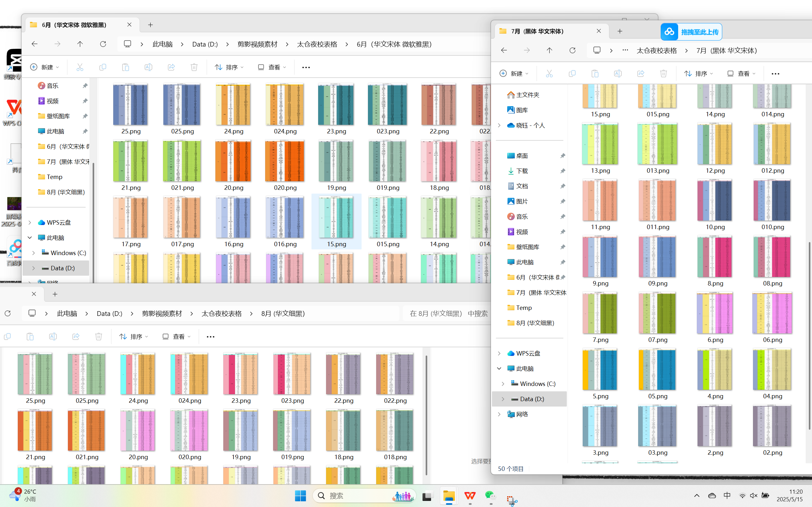This screenshot has height=507, width=812.
Task: Open the 排序 sort dropdown in 6月 window
Action: 230,67
